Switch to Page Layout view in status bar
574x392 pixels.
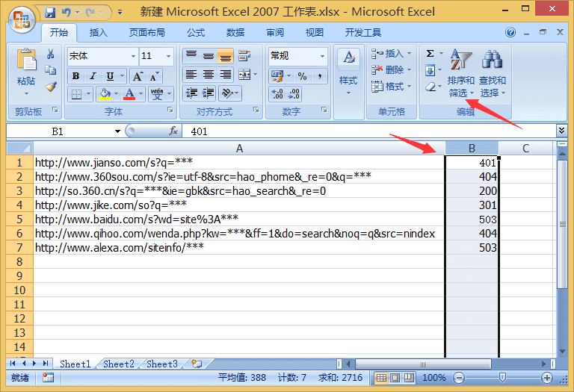tap(396, 378)
